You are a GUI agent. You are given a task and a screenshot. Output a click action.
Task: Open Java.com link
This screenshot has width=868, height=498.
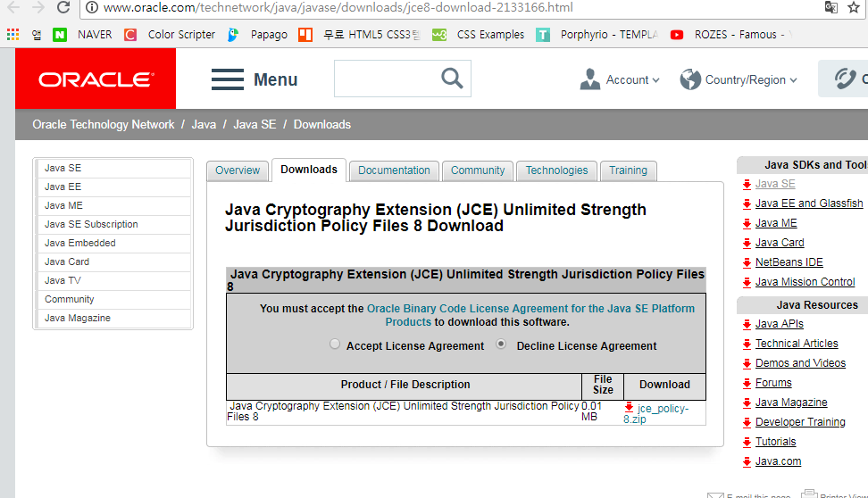coord(778,461)
